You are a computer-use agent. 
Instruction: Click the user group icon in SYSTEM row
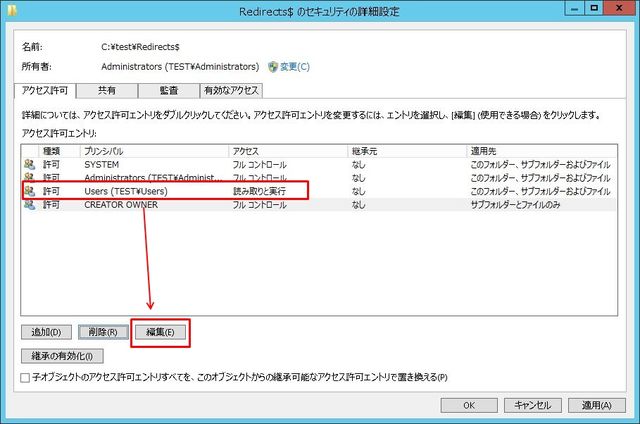coord(29,164)
